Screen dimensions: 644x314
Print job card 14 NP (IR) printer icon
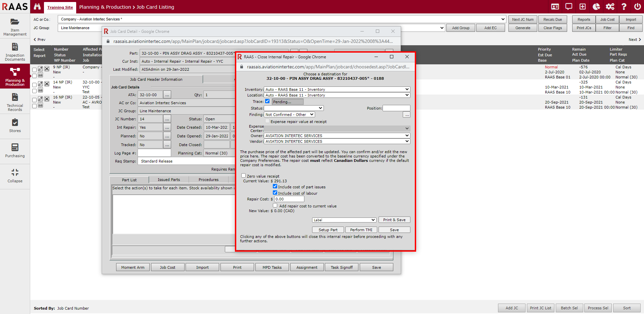[x=40, y=90]
